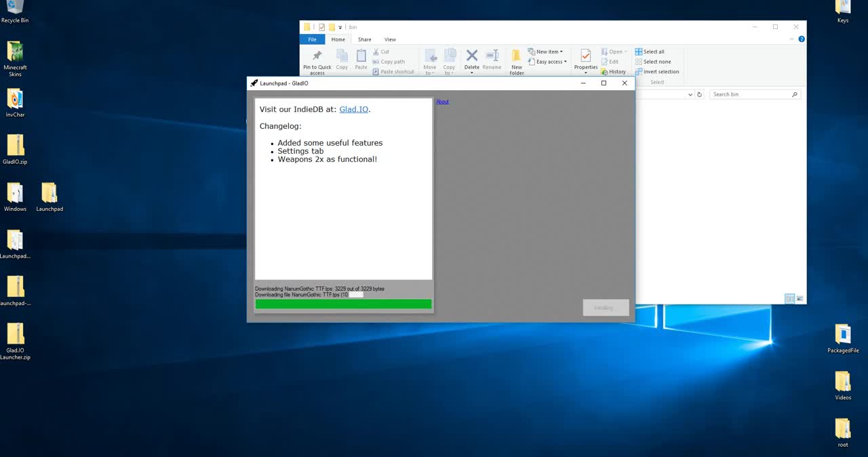The image size is (868, 457).
Task: Click the "Weapons 2x as functional!" changelog entry
Action: coord(328,159)
